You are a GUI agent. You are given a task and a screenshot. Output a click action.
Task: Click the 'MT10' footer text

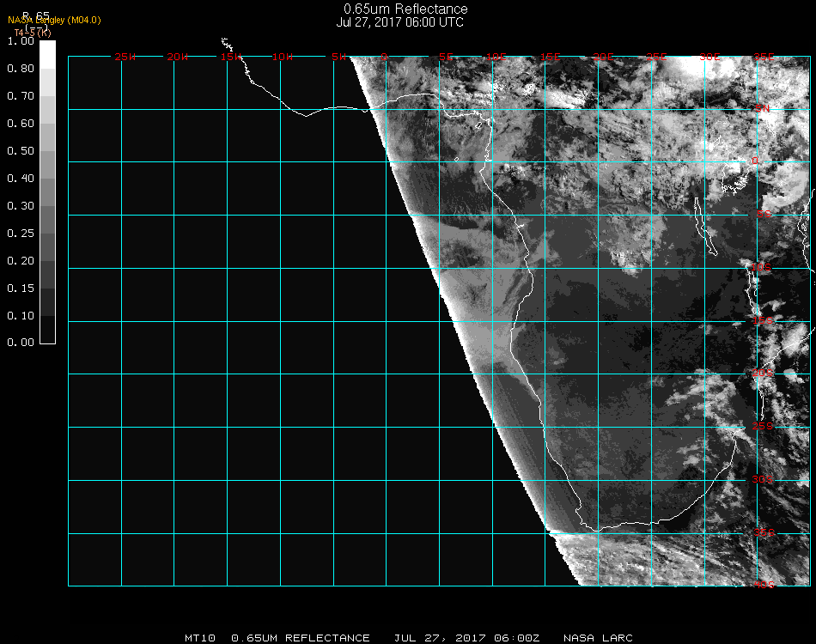pos(200,638)
